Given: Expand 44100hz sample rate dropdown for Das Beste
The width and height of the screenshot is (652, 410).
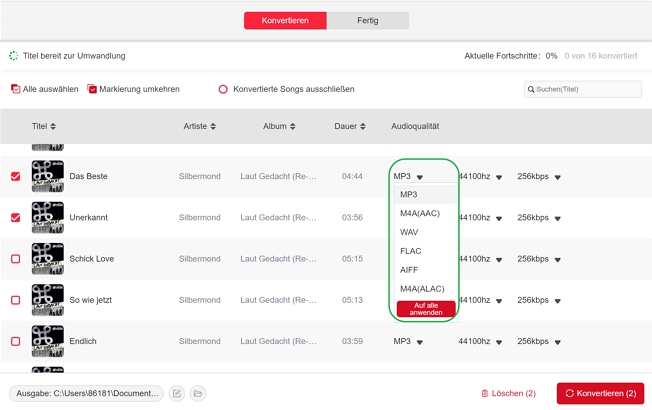Looking at the screenshot, I should point(499,177).
